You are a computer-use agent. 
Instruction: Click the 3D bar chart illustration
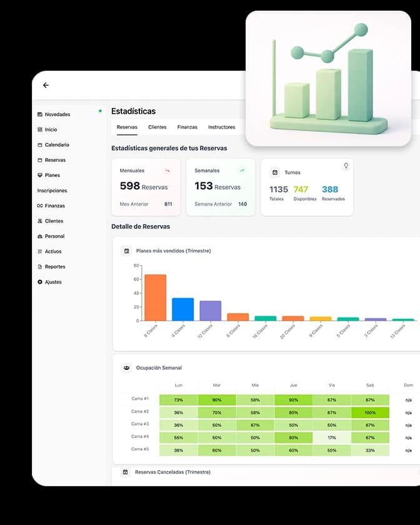pyautogui.click(x=328, y=79)
